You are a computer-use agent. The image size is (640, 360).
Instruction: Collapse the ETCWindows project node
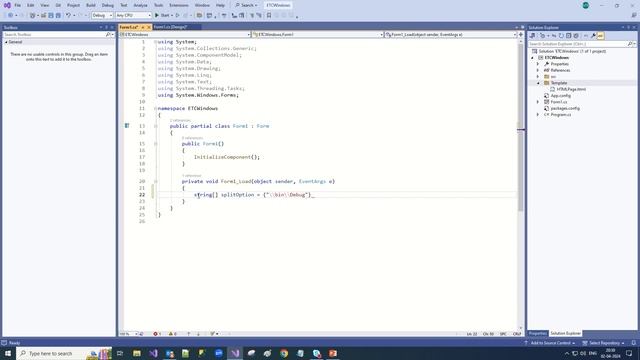(532, 58)
